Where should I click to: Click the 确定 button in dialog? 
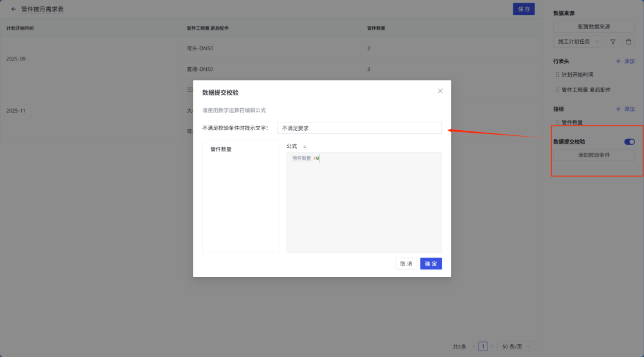pyautogui.click(x=431, y=264)
